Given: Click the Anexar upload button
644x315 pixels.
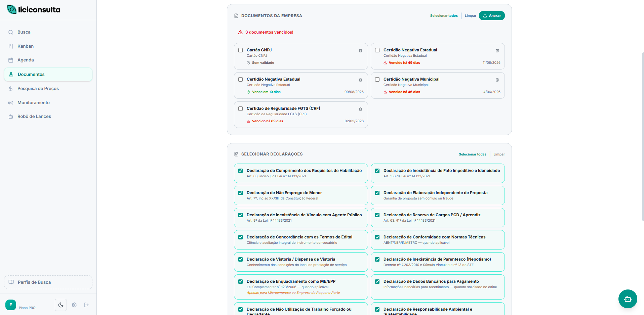Looking at the screenshot, I should click(x=492, y=16).
